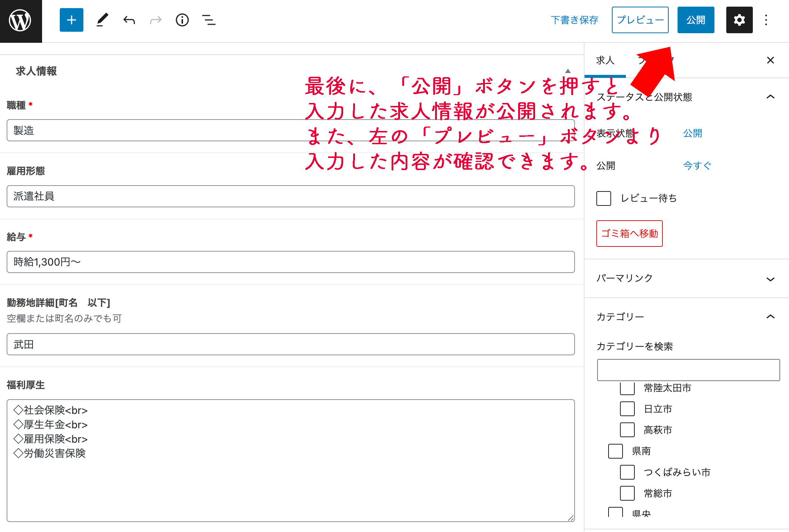Open the document details info icon
789x532 pixels.
[182, 20]
